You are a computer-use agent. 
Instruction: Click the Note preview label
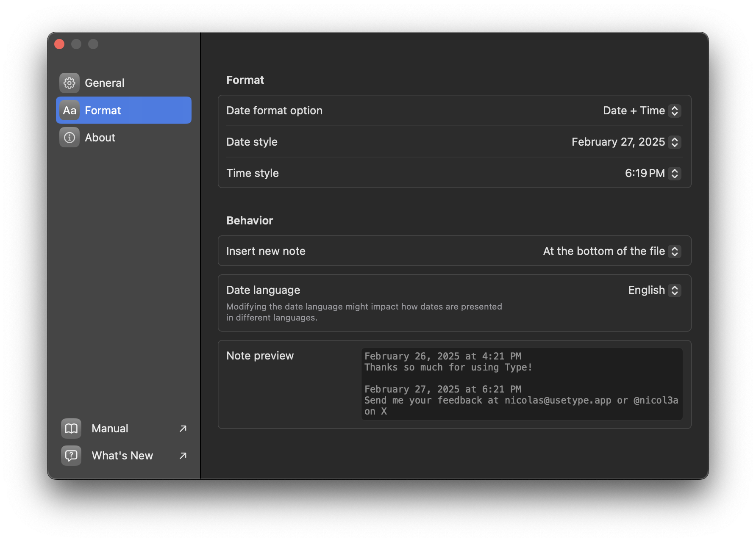260,356
